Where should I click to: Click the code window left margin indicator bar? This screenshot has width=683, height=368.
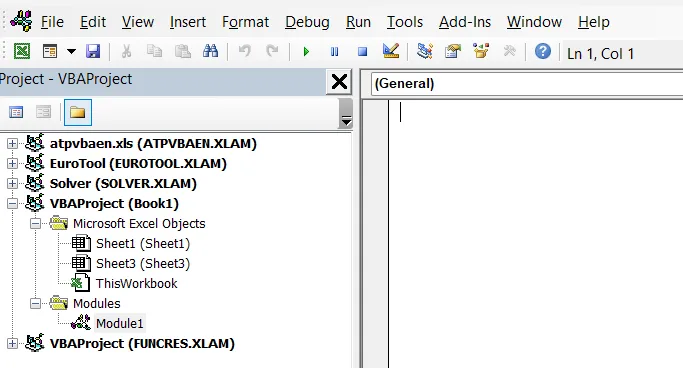pos(375,234)
